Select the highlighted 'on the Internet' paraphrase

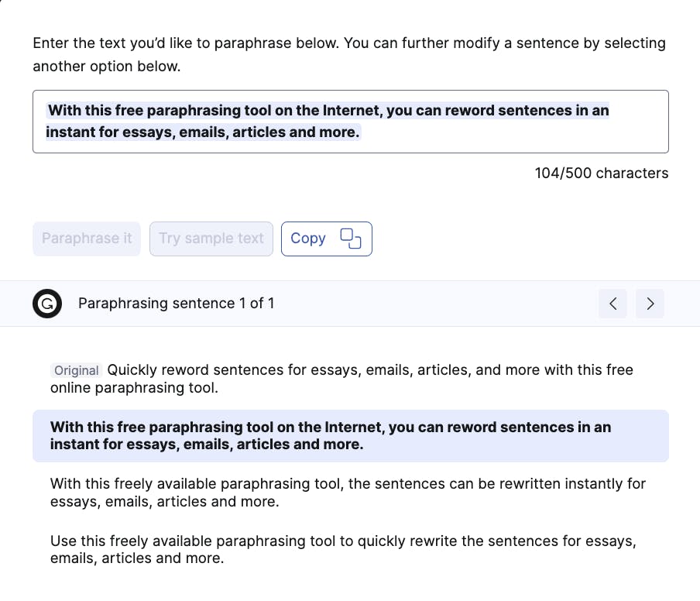(350, 435)
